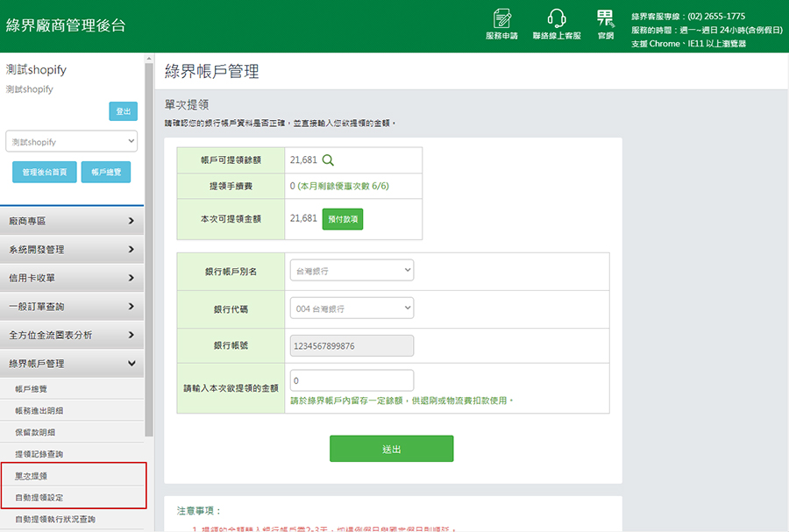Open 提領記錄查詢 sidebar item
The image size is (789, 532).
pos(39,454)
